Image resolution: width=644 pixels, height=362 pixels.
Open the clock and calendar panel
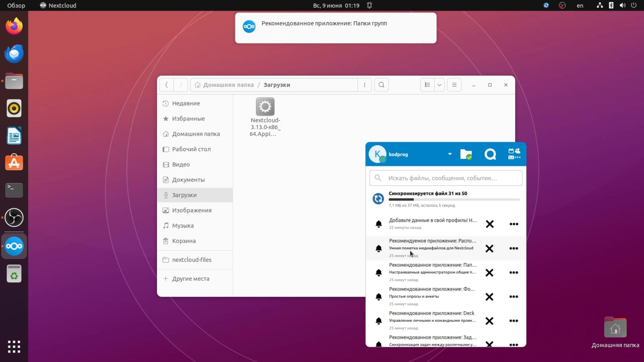click(x=336, y=5)
